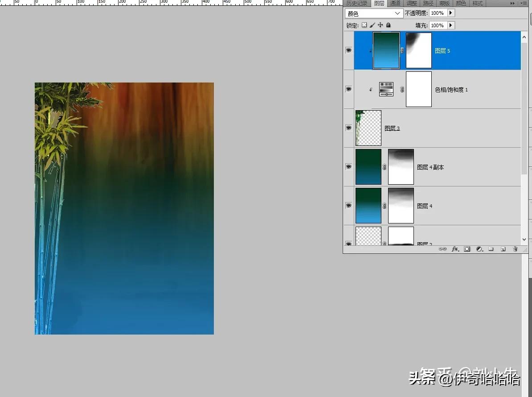Screen dimensions: 532x397
Task: Select the 图层 3 bamboo layer thumbnail
Action: tap(368, 128)
